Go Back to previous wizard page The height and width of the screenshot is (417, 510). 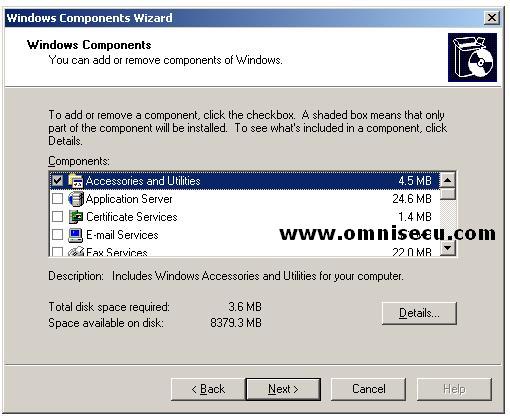pos(208,389)
